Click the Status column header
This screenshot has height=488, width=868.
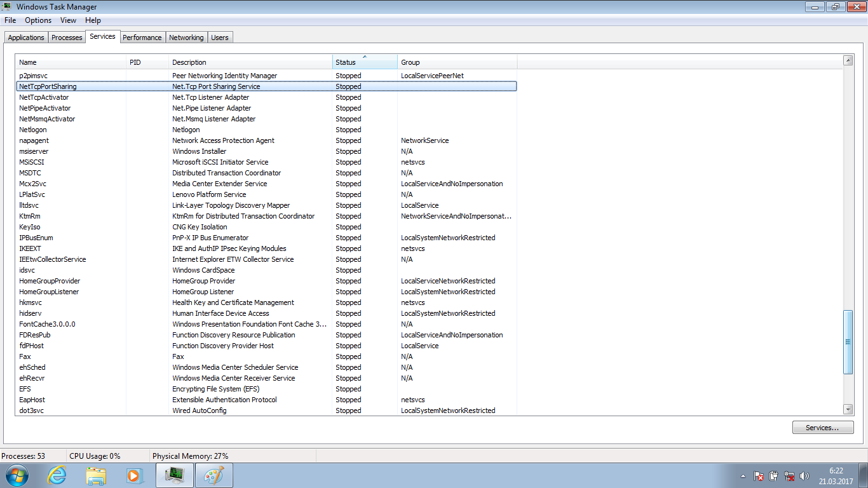(x=365, y=62)
